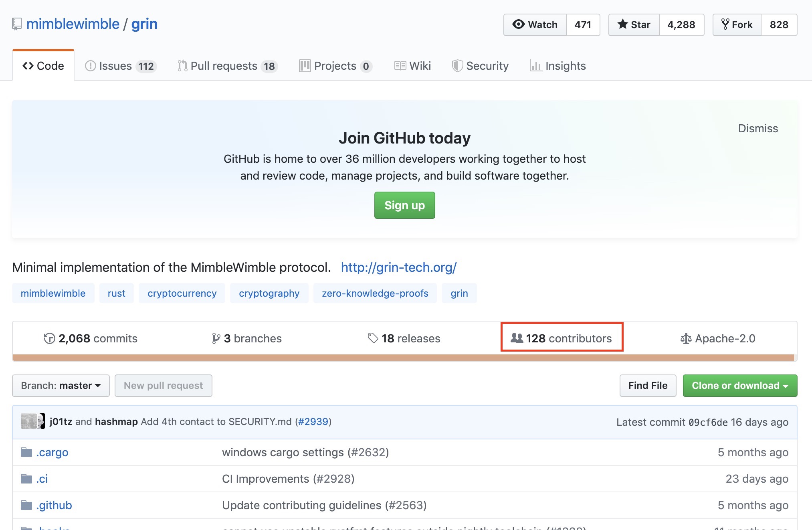The image size is (812, 530).
Task: Click the Wiki book icon
Action: [400, 66]
